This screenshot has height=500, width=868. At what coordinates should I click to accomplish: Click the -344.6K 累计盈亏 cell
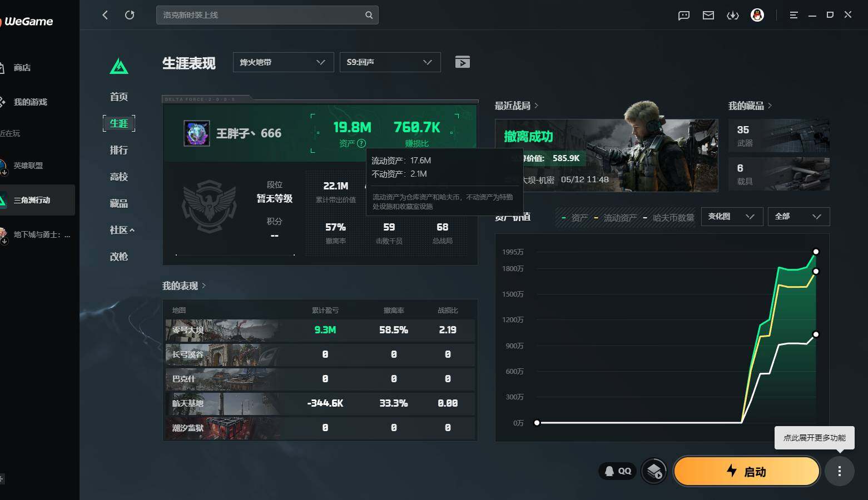325,403
